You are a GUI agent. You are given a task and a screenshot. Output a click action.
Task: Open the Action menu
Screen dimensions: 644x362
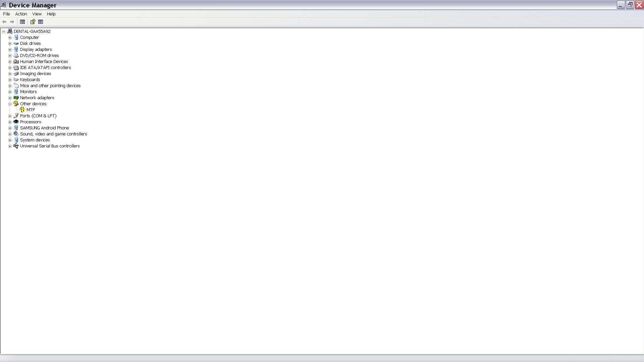[21, 14]
